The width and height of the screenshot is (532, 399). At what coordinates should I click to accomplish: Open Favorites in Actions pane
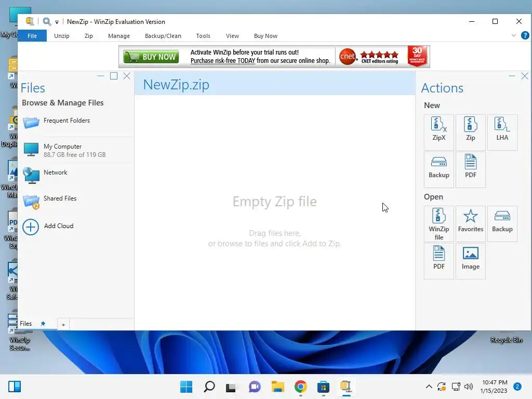[470, 223]
